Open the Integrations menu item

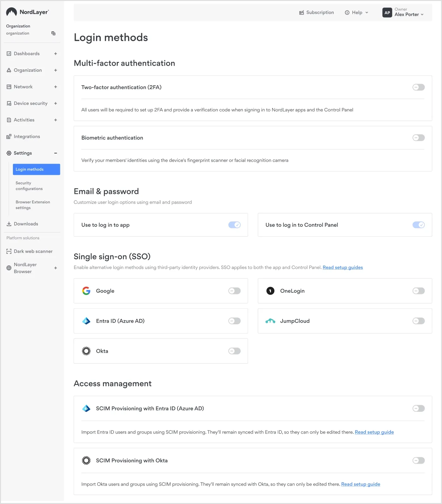coord(27,136)
